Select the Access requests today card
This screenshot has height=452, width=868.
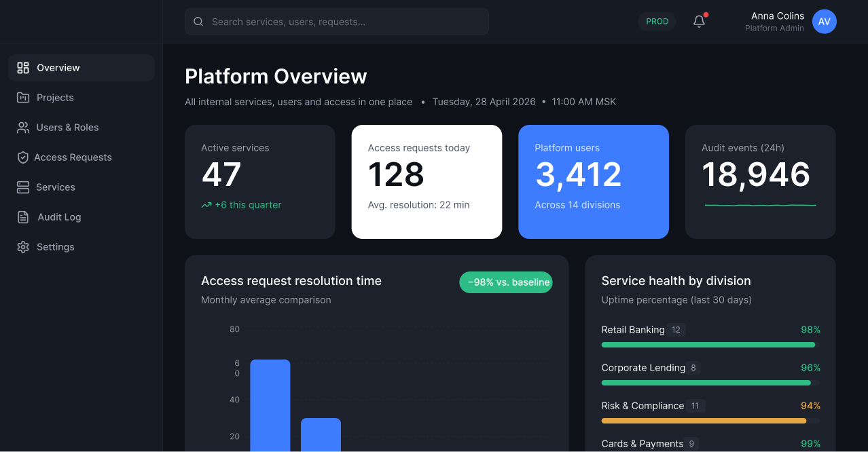pos(427,182)
